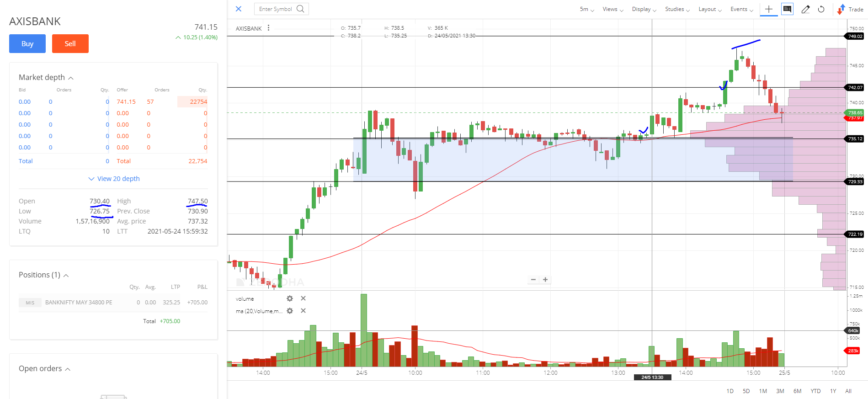Click the 735.12 price line label
This screenshot has width=868, height=399.
tap(854, 138)
